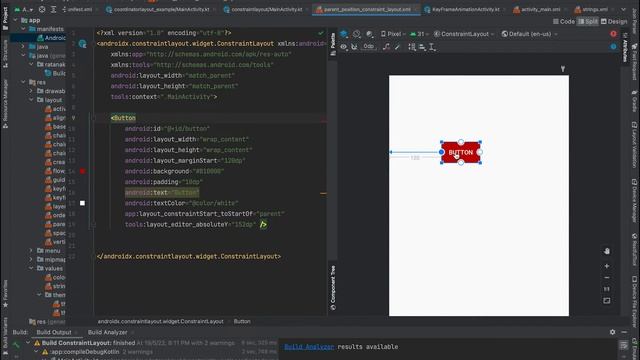
Task: Click the white color swatch in gutter
Action: [82, 203]
